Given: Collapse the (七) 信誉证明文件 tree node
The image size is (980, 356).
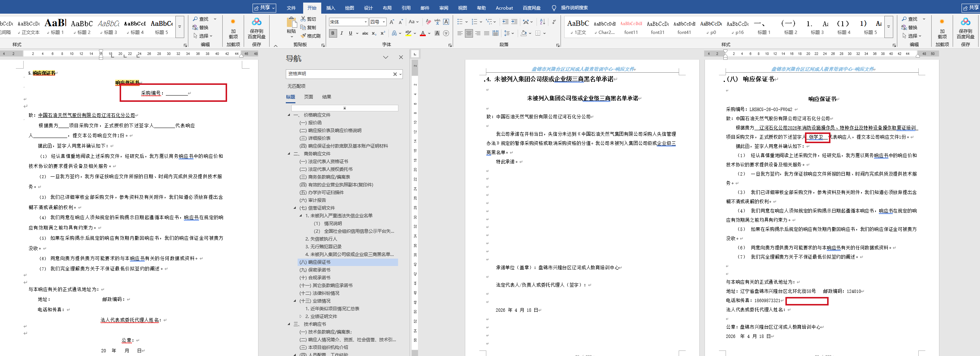Looking at the screenshot, I should 295,208.
